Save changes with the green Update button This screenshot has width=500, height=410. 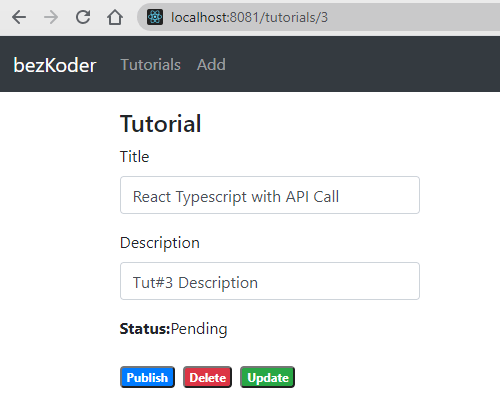click(x=267, y=377)
